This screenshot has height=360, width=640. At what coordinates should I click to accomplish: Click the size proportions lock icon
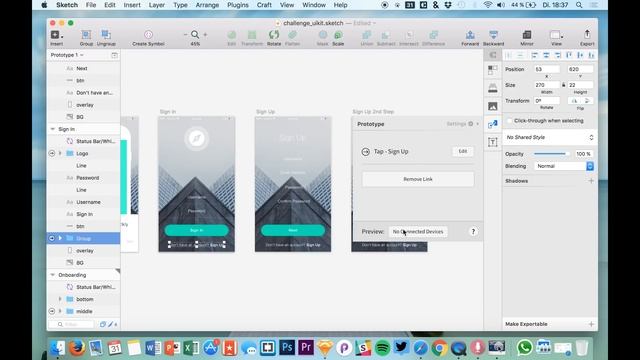[564, 85]
